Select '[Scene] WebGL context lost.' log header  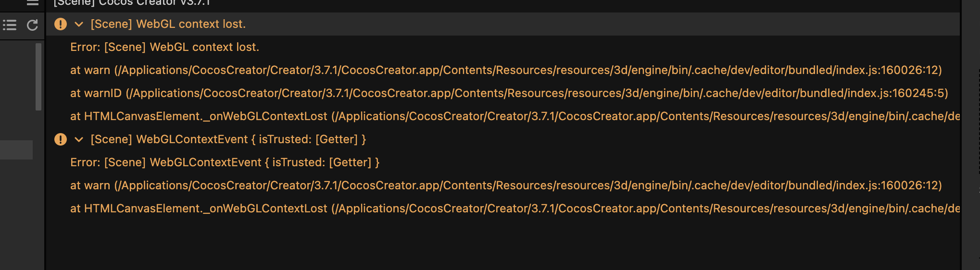pos(168,24)
